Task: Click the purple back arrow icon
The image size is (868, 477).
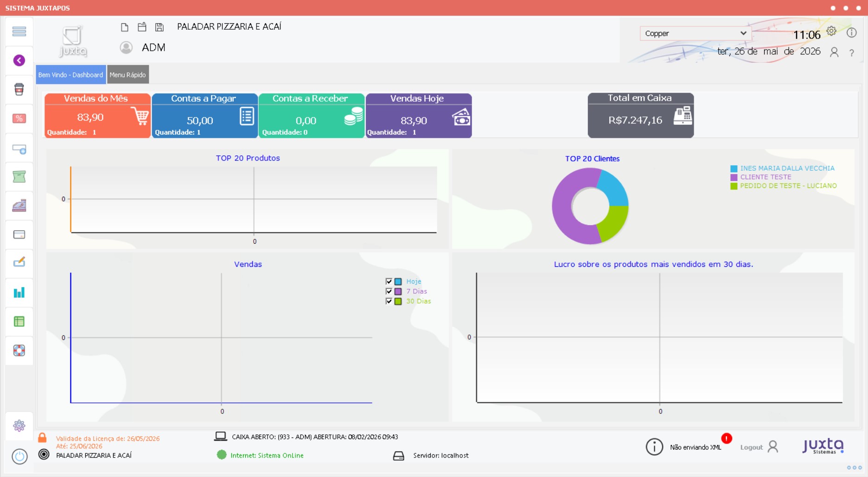Action: [x=19, y=60]
